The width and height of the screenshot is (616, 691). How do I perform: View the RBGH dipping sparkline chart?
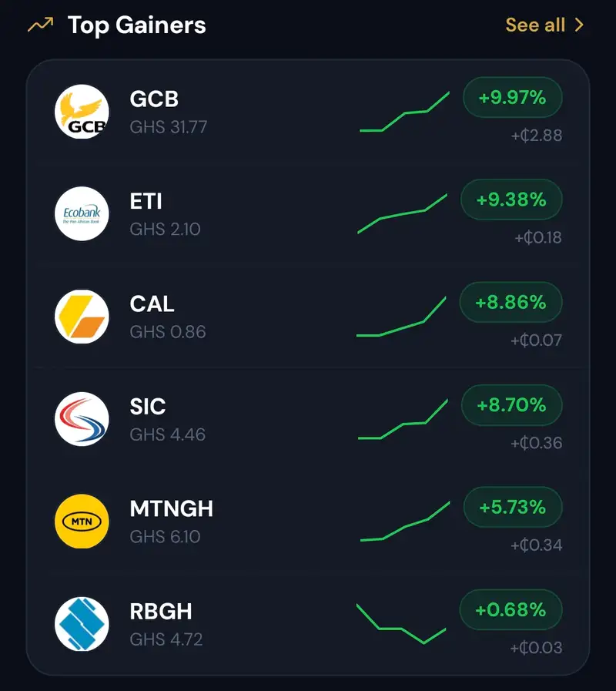[401, 623]
